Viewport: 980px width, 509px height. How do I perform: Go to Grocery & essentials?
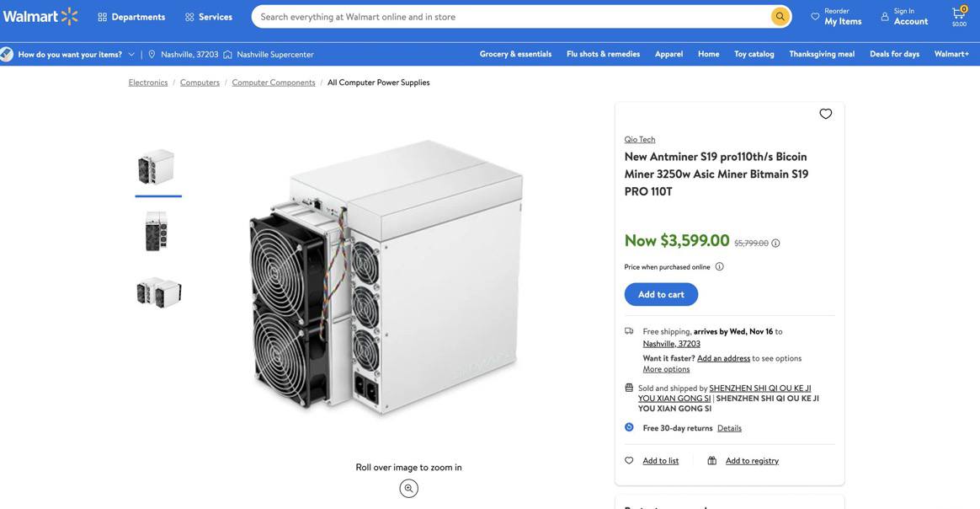point(515,54)
